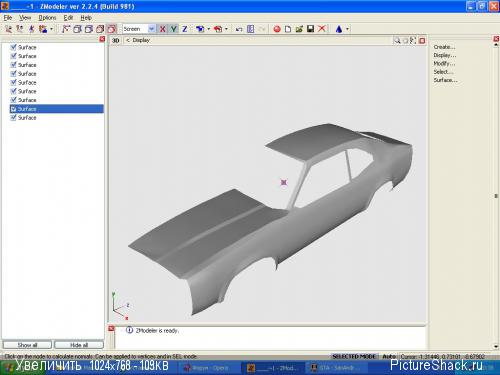Click the viewport icon right of magnifier
The image size is (500, 375).
pos(405,41)
